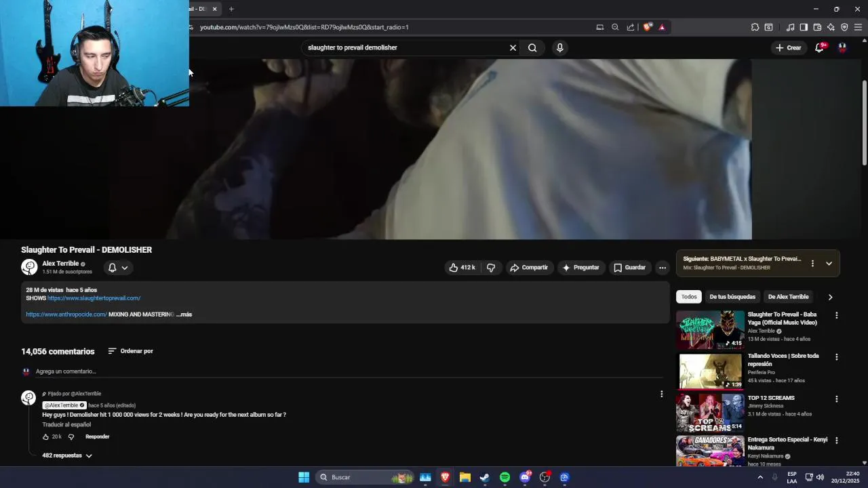Click the Crear button
The image size is (868, 488).
point(789,47)
